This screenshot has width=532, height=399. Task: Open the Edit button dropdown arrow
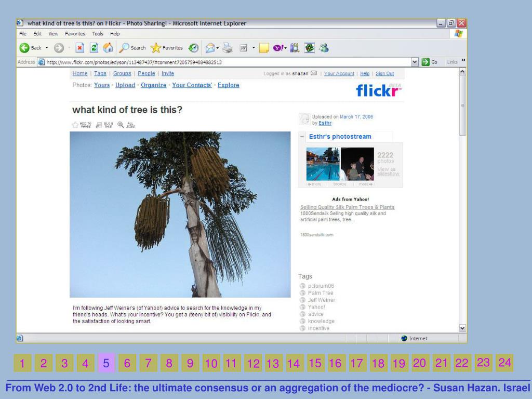pos(254,48)
